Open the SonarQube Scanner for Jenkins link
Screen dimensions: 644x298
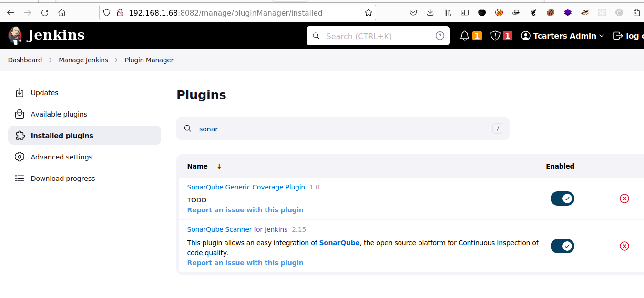pos(237,229)
